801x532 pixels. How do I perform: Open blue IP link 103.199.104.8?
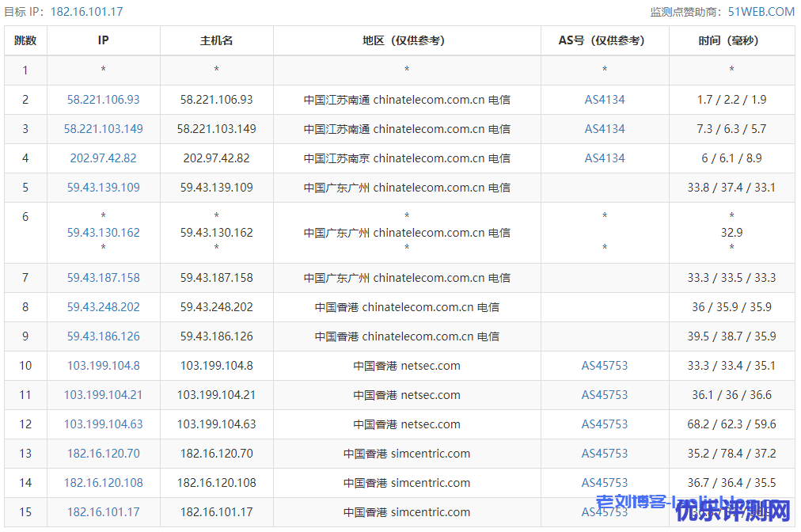click(104, 366)
